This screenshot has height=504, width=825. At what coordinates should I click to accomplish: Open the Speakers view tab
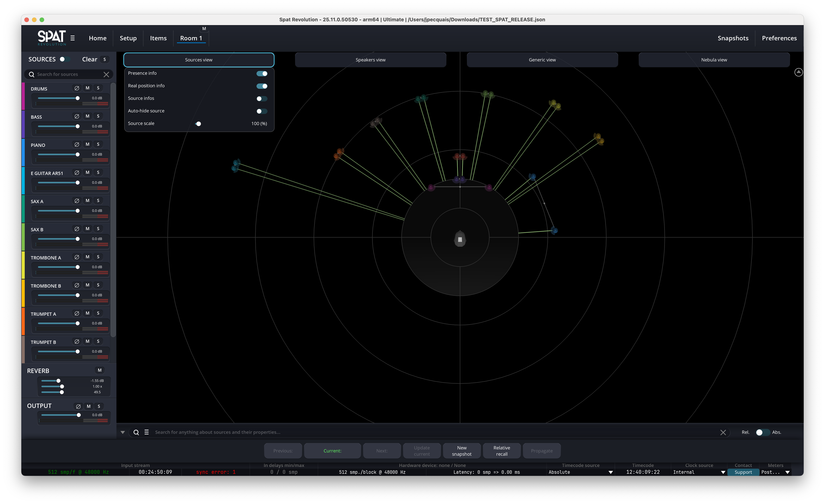coord(370,60)
